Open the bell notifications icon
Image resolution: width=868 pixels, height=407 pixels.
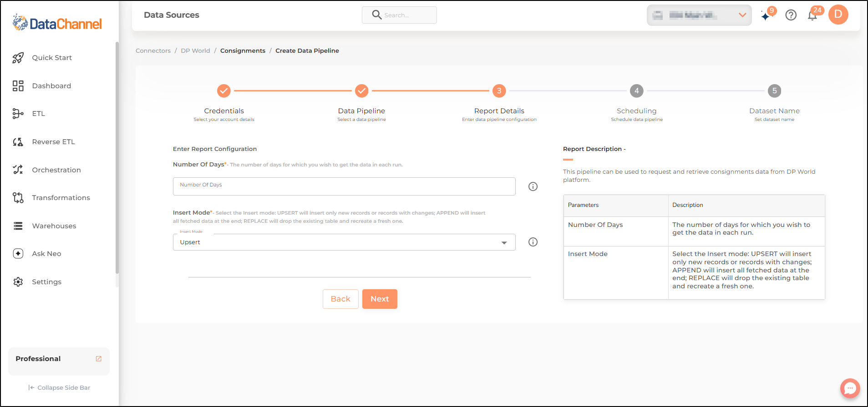pos(812,15)
